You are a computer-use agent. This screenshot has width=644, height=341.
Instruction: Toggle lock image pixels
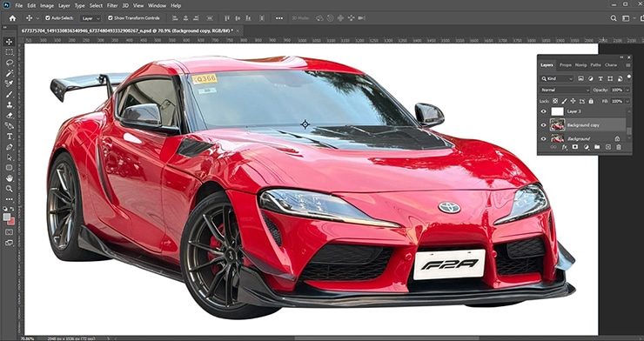pos(564,101)
